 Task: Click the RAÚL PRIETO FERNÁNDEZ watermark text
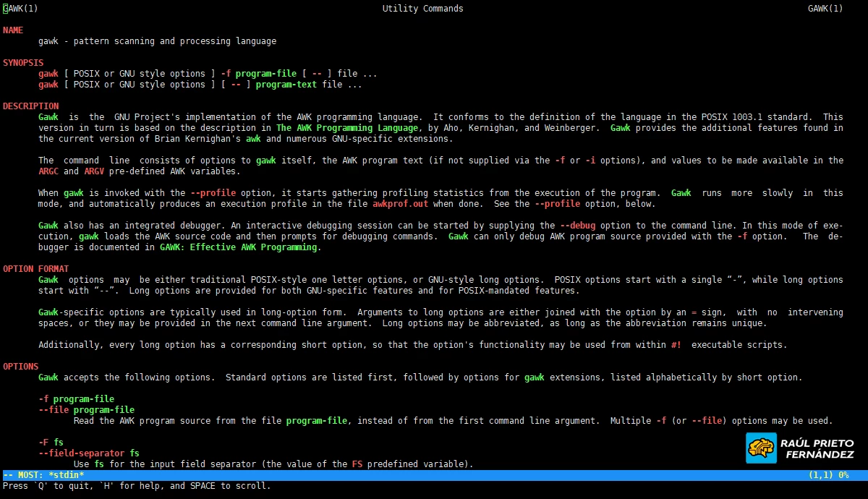tap(817, 448)
